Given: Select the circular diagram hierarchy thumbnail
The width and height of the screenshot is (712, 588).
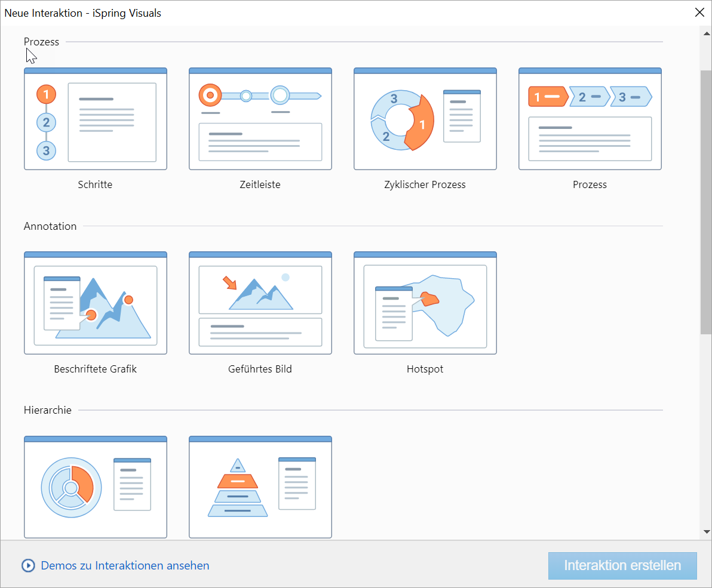Looking at the screenshot, I should point(96,487).
